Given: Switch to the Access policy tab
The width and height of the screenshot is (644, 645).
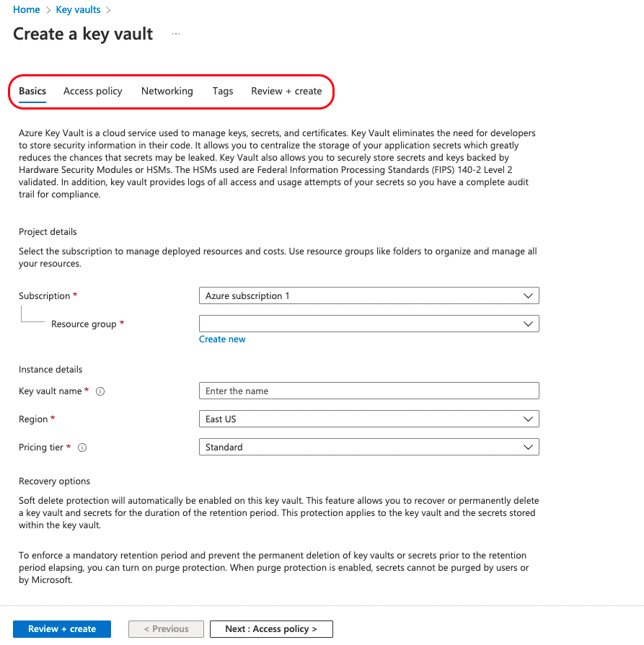Looking at the screenshot, I should click(93, 91).
